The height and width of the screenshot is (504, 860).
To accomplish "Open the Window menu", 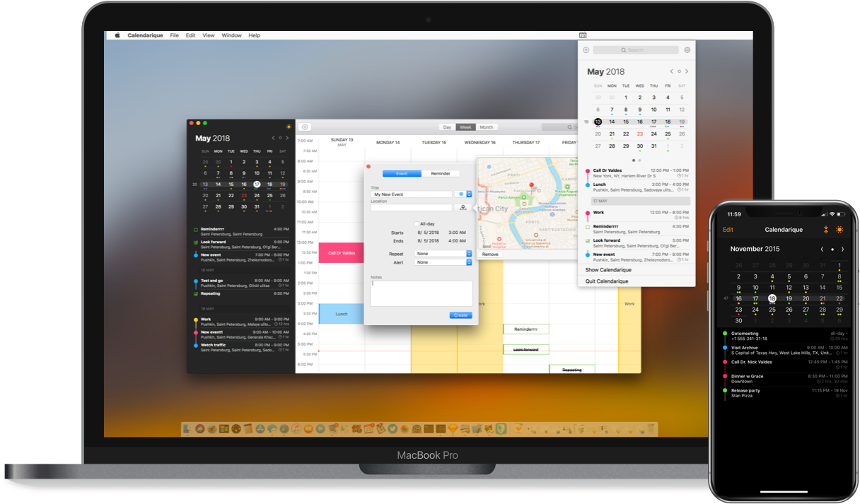I will point(231,35).
